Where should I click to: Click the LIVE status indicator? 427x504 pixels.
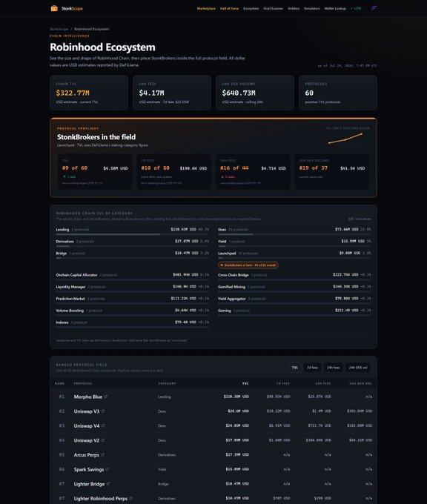pos(356,8)
